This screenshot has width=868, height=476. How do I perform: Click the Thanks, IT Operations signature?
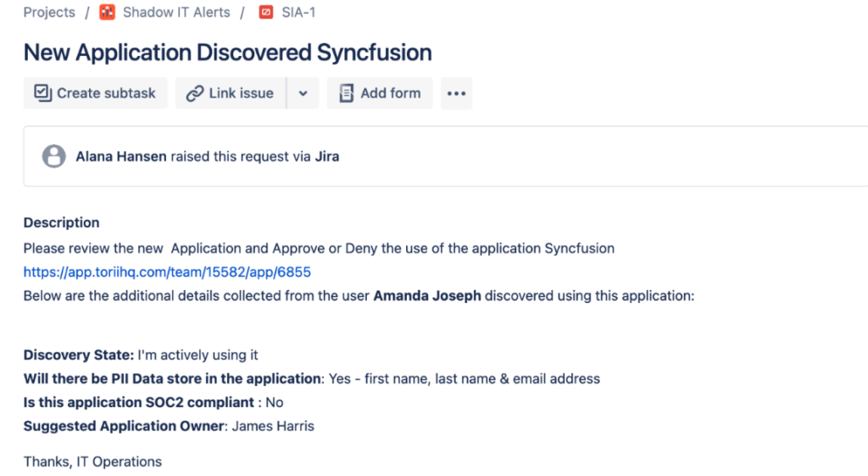tap(92, 462)
